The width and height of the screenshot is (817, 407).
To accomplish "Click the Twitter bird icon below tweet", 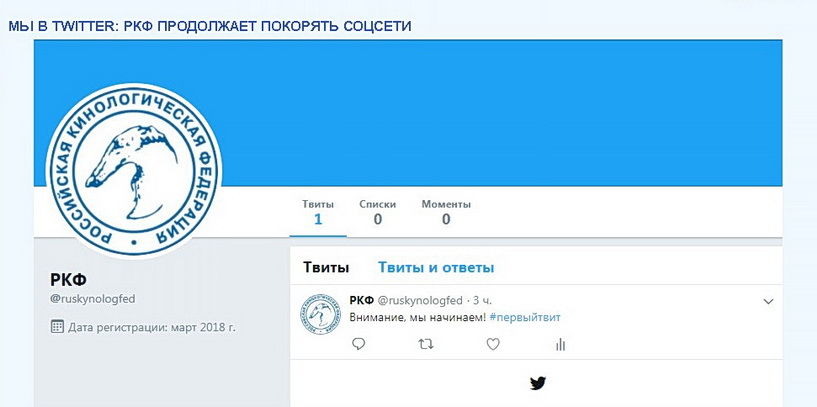I will pyautogui.click(x=537, y=384).
